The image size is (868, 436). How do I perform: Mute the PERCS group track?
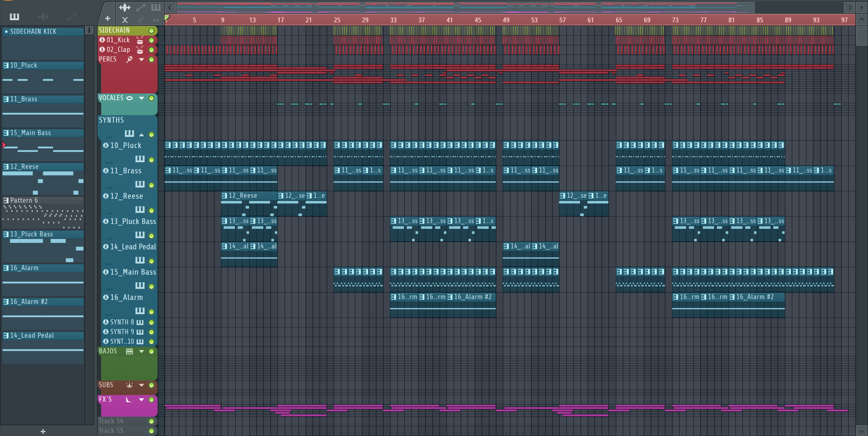click(151, 59)
